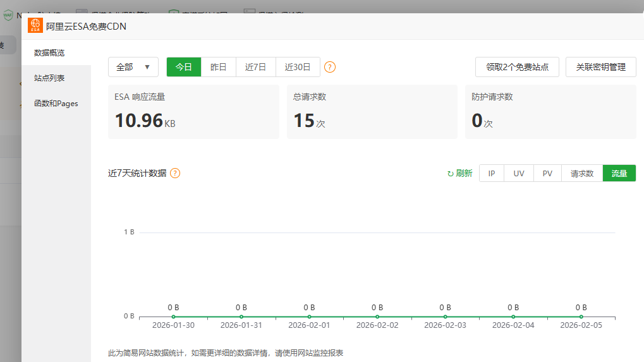Viewport: 644px width, 362px height.
Task: Open the 数据概览 sidebar tab
Action: (x=49, y=52)
